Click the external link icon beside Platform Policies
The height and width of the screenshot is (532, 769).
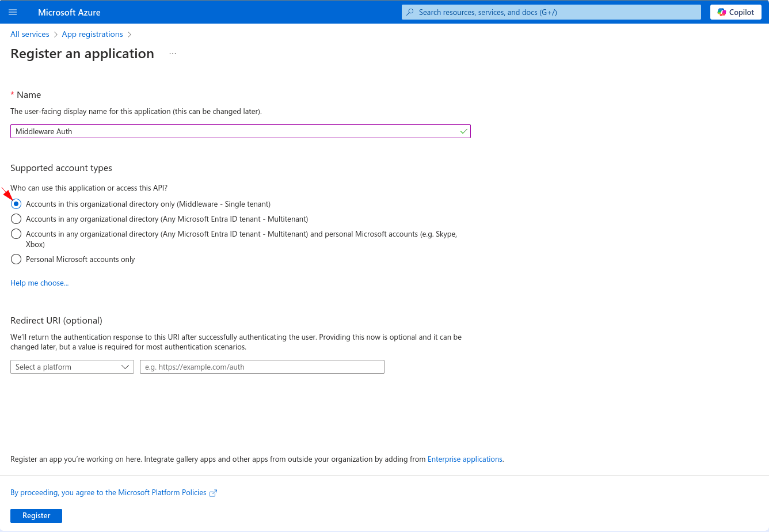(x=213, y=493)
